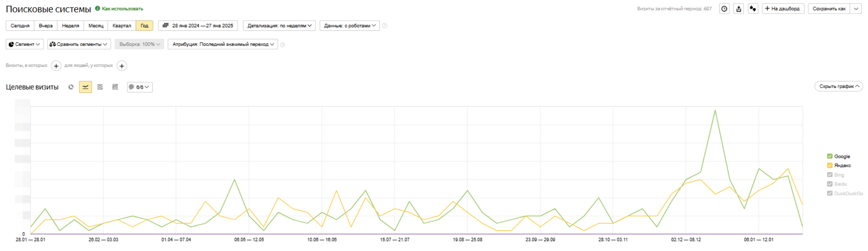
Task: Click the На дашборд button
Action: coord(783,9)
